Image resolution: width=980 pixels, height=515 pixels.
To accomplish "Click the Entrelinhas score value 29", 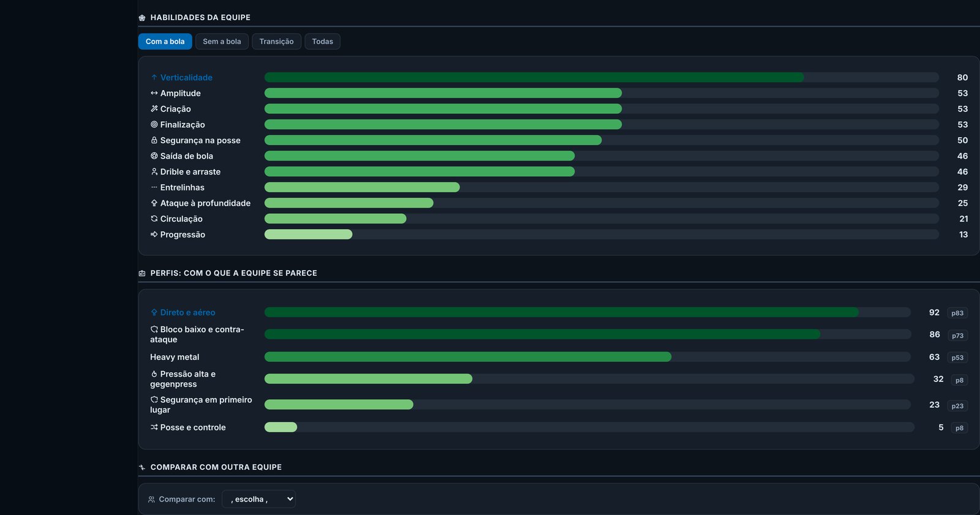I will 962,187.
